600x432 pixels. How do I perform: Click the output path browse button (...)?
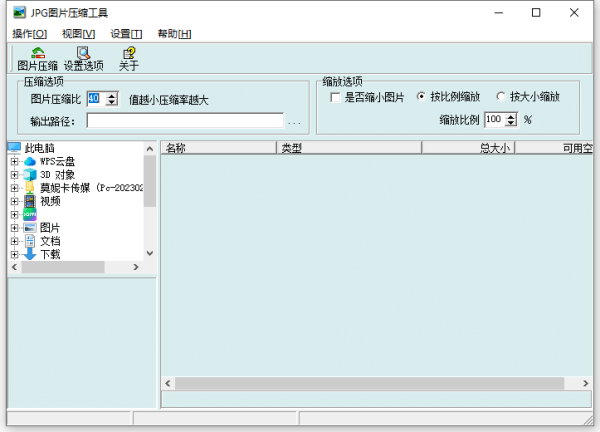[x=294, y=123]
